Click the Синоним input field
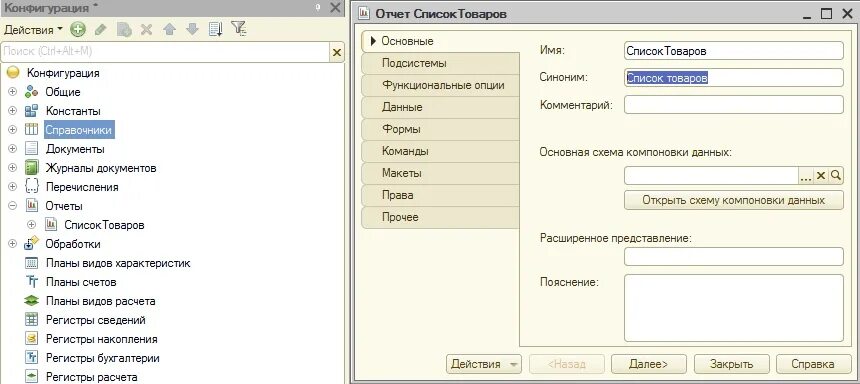Image resolution: width=860 pixels, height=384 pixels. pos(734,78)
